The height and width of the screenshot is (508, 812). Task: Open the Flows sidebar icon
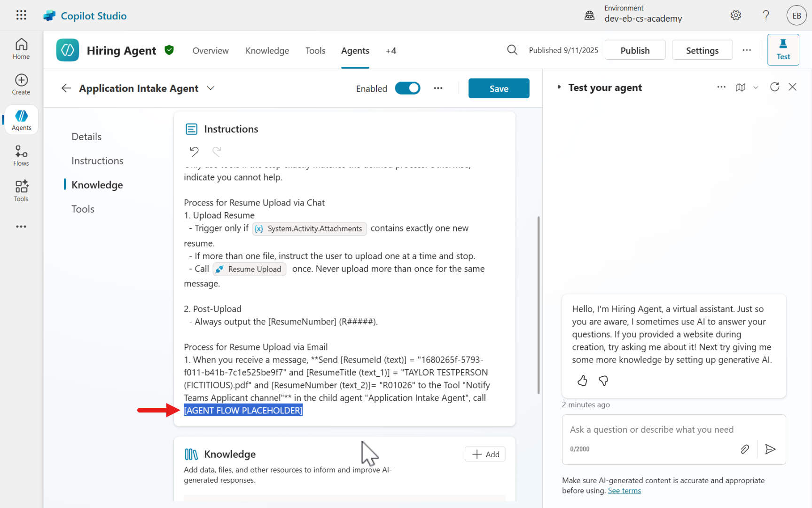click(x=21, y=155)
